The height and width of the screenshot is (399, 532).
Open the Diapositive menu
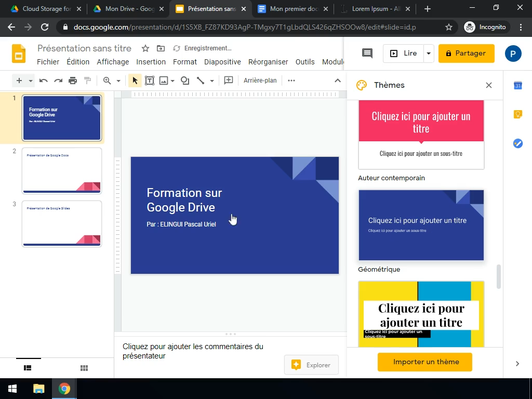coord(222,62)
